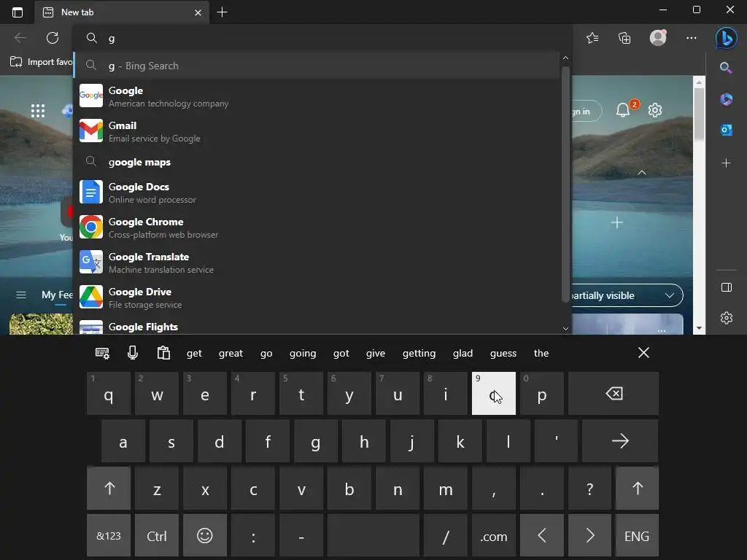The height and width of the screenshot is (560, 747).
Task: Open a new tab with plus button
Action: coord(222,12)
